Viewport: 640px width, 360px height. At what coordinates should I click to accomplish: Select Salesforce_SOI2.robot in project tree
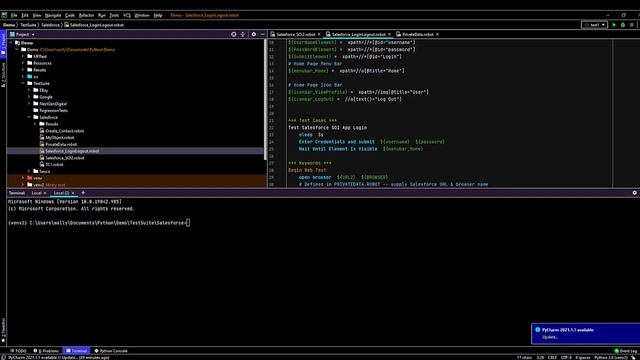click(x=64, y=158)
